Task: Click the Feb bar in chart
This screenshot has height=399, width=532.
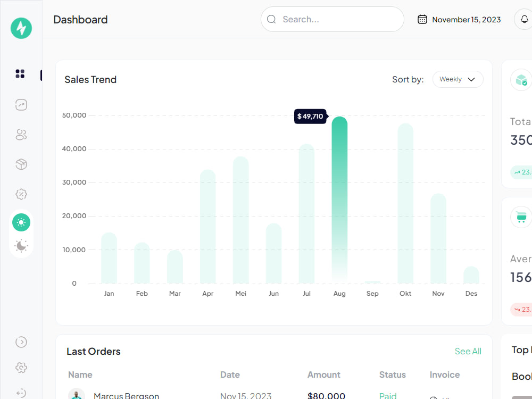Action: tap(142, 263)
